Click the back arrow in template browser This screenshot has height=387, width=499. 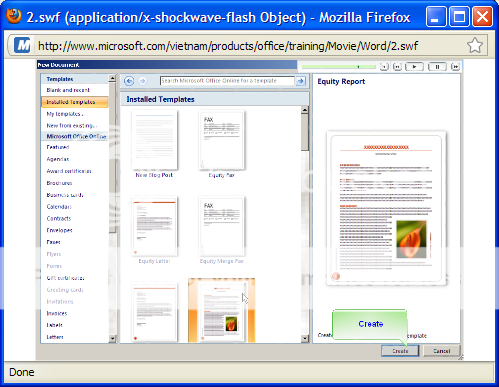pos(129,81)
